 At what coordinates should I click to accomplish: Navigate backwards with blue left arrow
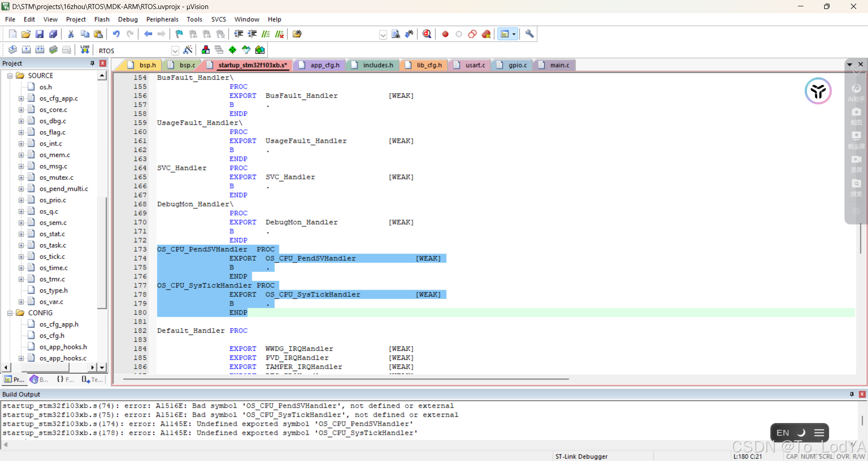148,34
